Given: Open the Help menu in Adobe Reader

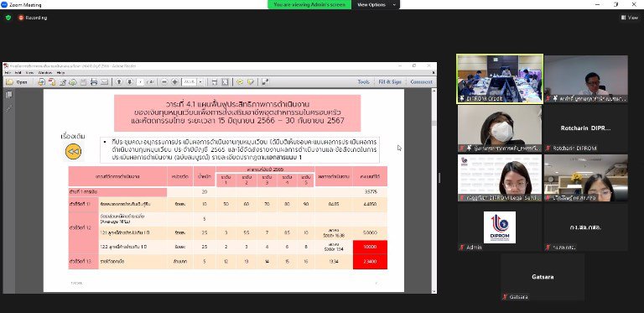Looking at the screenshot, I should click(60, 73).
